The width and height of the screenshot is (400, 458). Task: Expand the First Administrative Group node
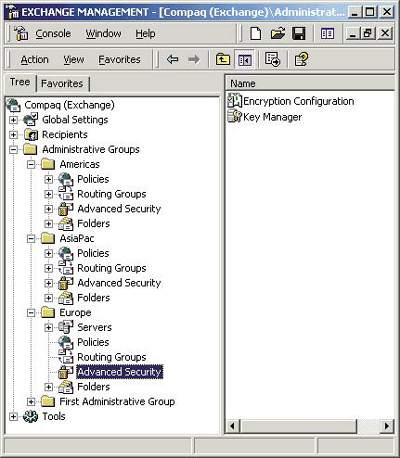click(31, 402)
